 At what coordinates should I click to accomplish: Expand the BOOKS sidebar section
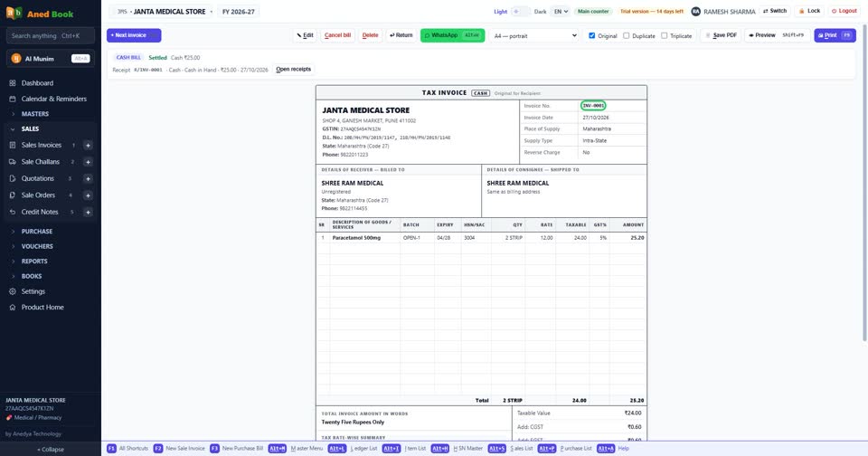tap(32, 276)
